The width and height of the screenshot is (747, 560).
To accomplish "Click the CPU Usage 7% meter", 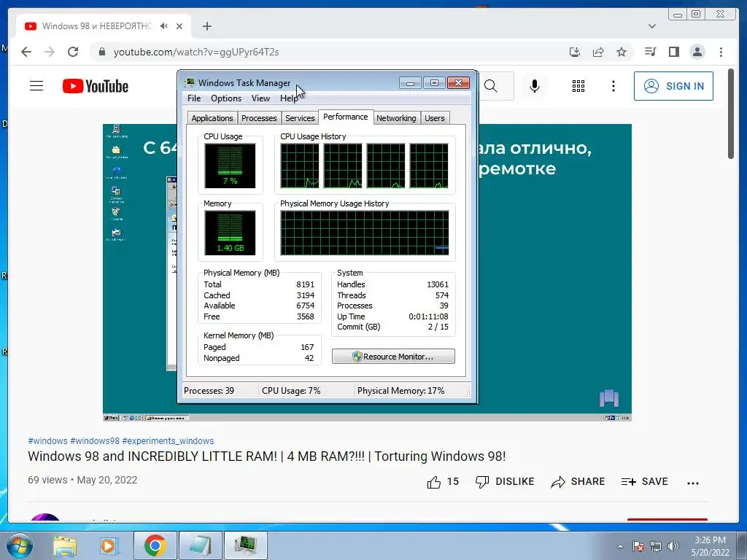I will pos(230,166).
